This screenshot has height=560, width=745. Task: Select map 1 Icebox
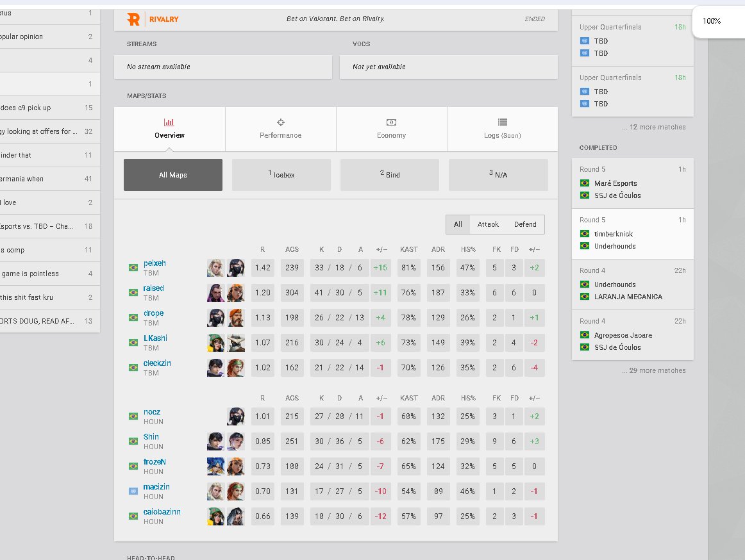281,175
